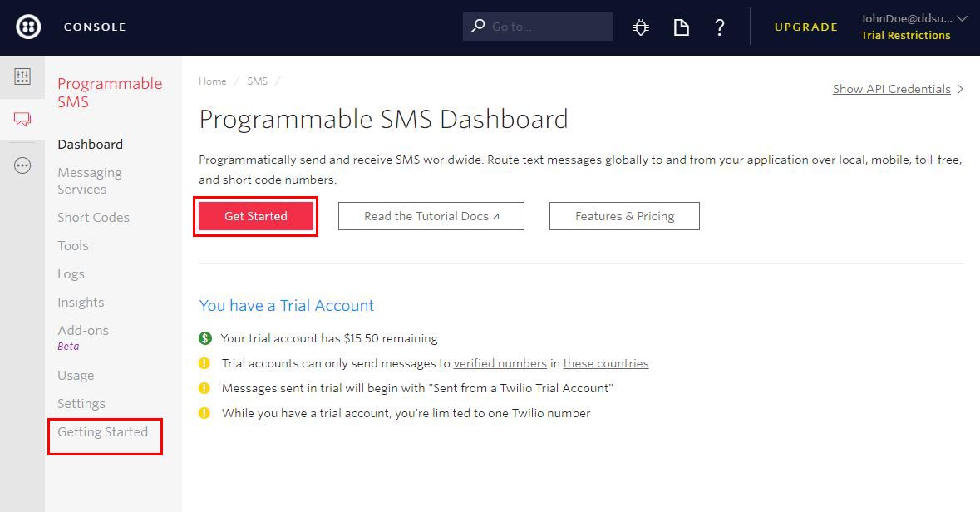Image resolution: width=980 pixels, height=512 pixels.
Task: Open the console dashboard sidebar icon
Action: [22, 77]
